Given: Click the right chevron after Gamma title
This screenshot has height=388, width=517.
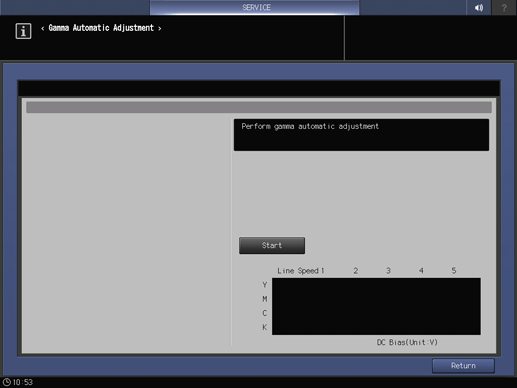Looking at the screenshot, I should tap(160, 29).
